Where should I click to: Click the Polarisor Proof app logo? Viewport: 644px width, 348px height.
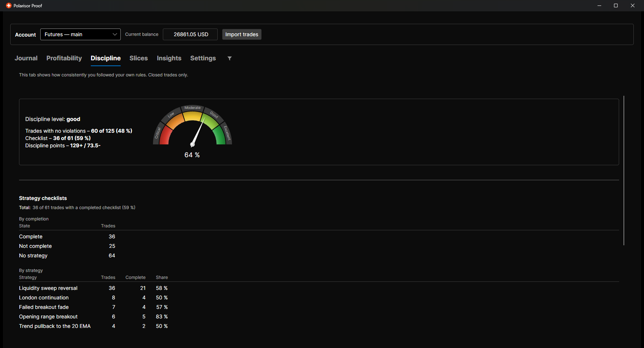pyautogui.click(x=9, y=5)
